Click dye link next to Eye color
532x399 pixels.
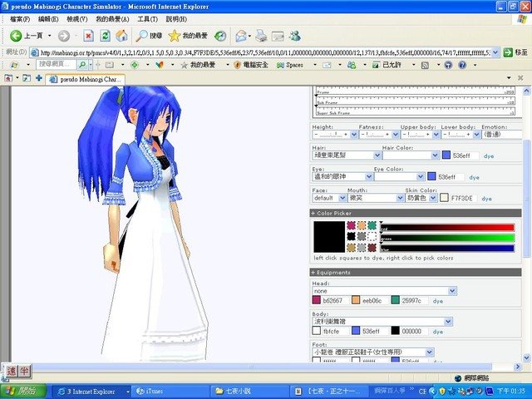(x=474, y=177)
